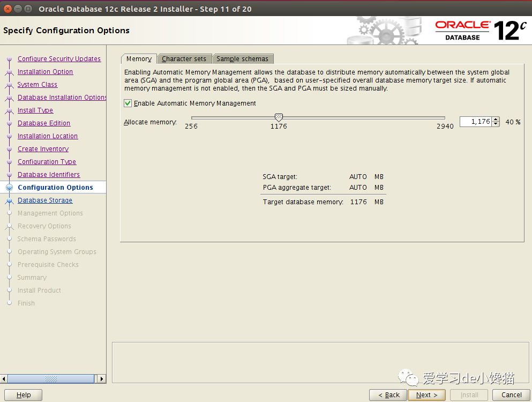Click step bullet icon beside Database Edition
532x402 pixels.
[10, 124]
